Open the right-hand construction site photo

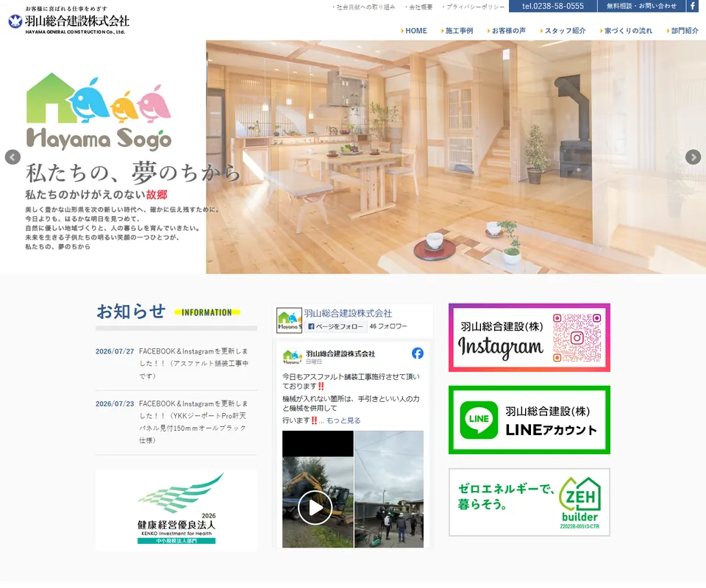click(389, 489)
